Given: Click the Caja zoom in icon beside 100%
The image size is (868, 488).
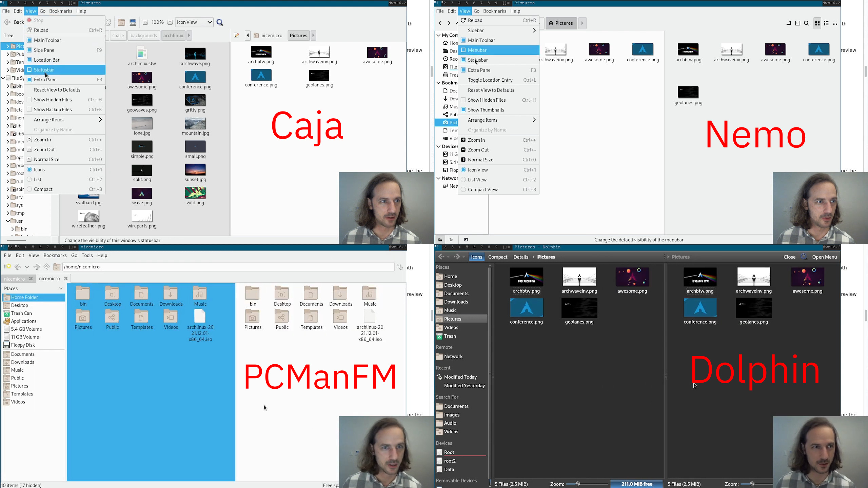Looking at the screenshot, I should [170, 22].
